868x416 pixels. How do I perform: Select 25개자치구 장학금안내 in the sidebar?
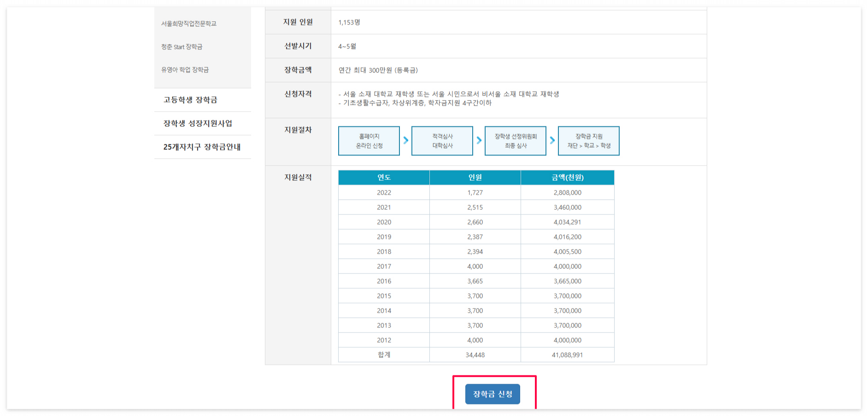[x=203, y=147]
